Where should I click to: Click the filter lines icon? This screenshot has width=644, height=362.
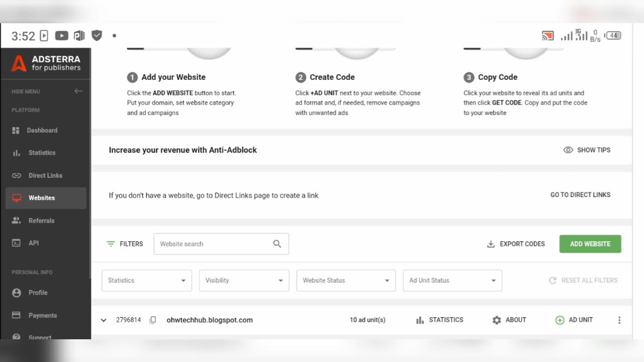(x=111, y=244)
